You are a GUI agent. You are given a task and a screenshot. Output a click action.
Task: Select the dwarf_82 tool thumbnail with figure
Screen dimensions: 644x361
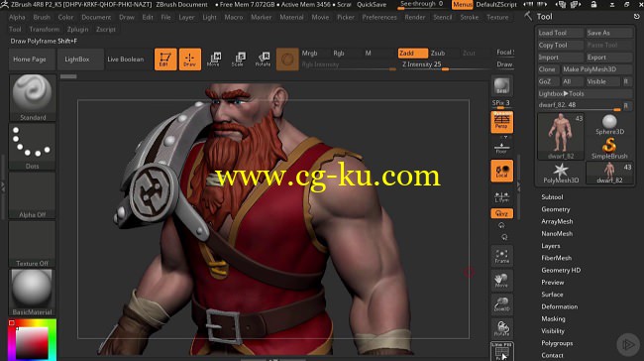tap(561, 137)
